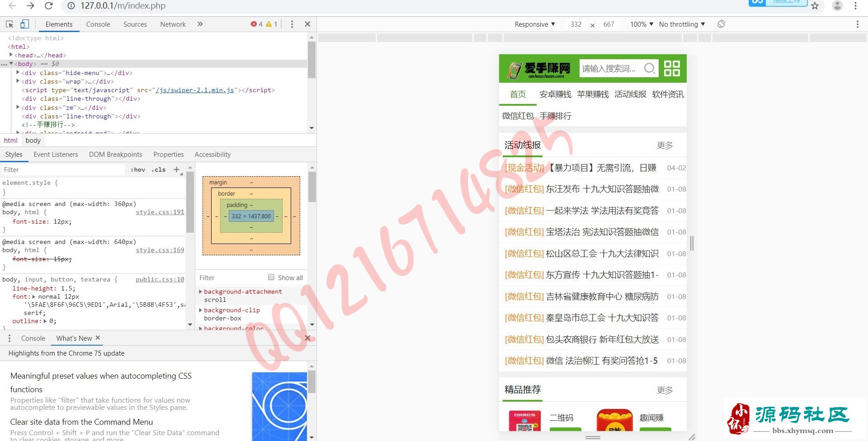This screenshot has width=868, height=441.
Task: Expand the head element node
Action: [11, 55]
